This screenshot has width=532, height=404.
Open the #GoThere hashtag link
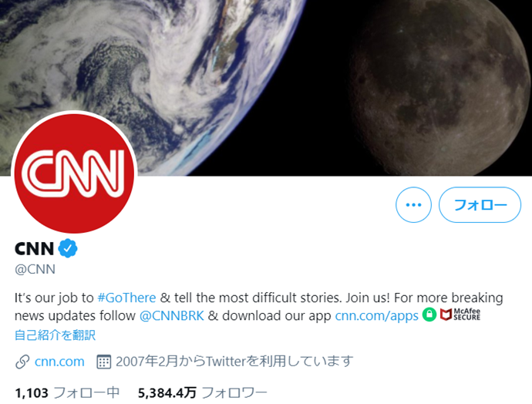click(126, 298)
